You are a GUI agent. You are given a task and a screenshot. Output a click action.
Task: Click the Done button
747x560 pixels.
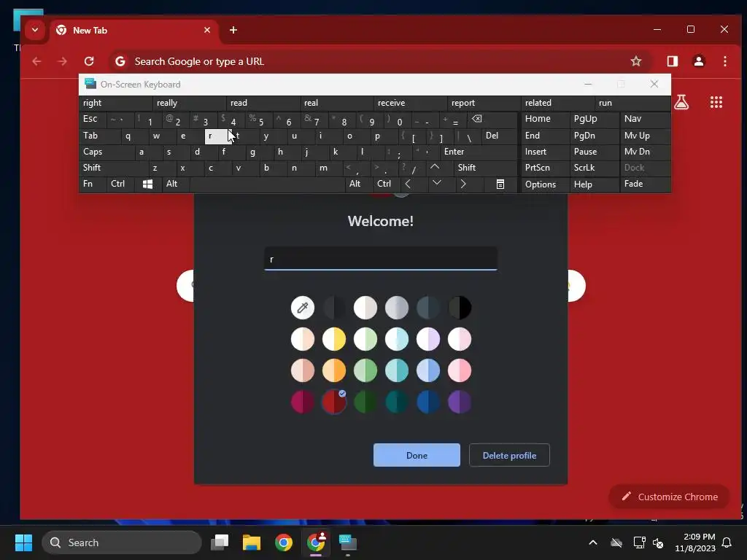[x=417, y=455]
